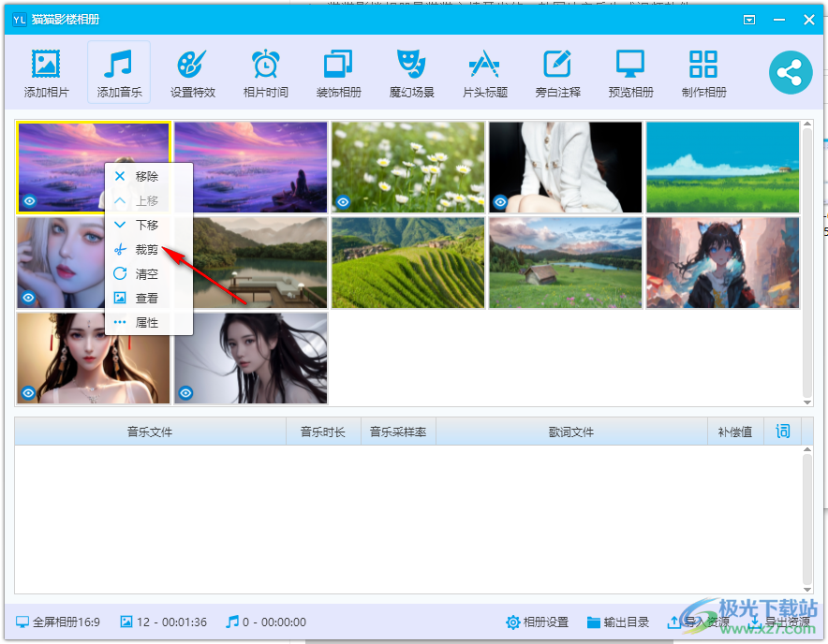The height and width of the screenshot is (644, 828).
Task: Open the fullscreen album 16:9 (全屏相册16:9) selector
Action: coord(58,622)
